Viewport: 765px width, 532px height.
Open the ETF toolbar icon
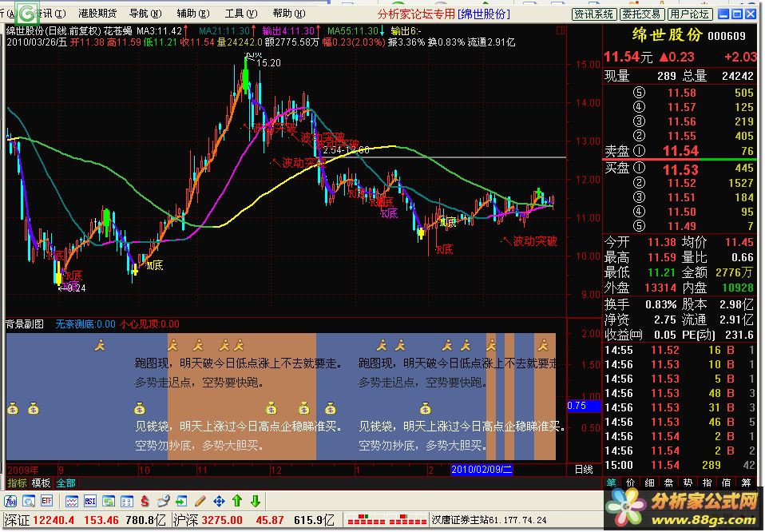tap(47, 502)
